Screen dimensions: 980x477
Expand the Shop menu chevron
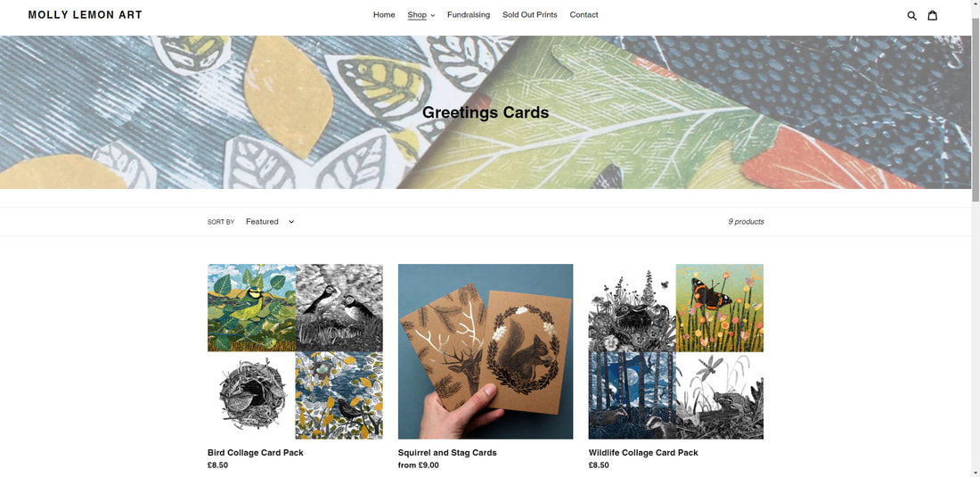(x=432, y=15)
